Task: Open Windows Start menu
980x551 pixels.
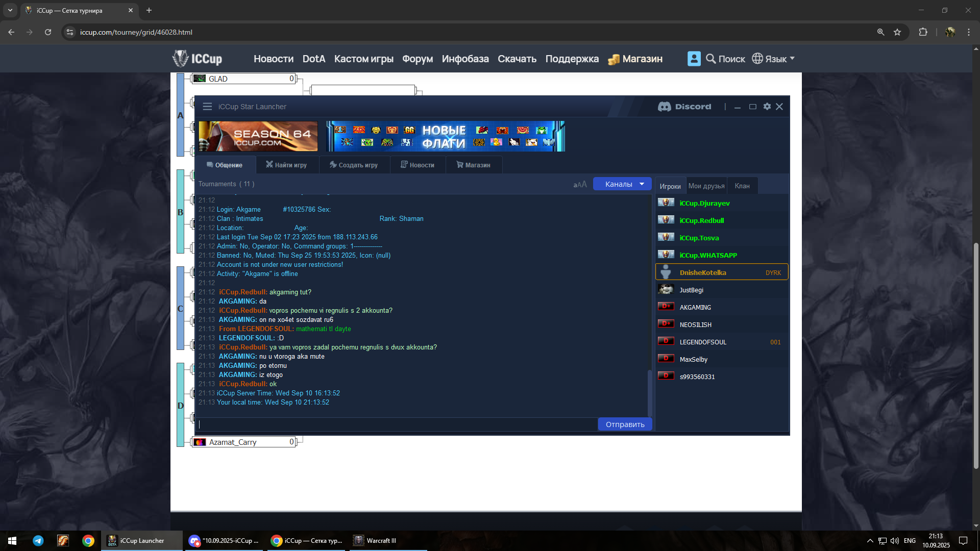Action: click(12, 541)
